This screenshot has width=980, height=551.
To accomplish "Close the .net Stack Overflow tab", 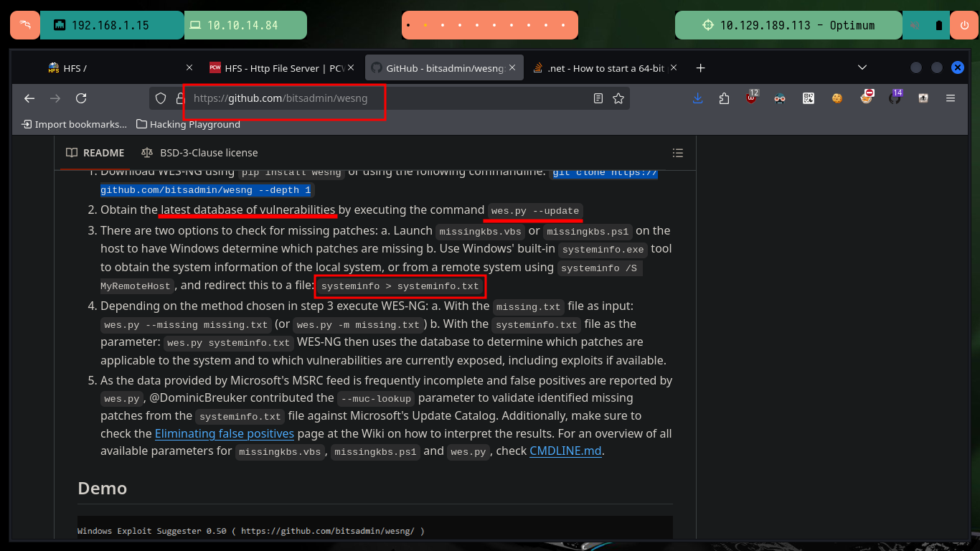I will point(674,67).
